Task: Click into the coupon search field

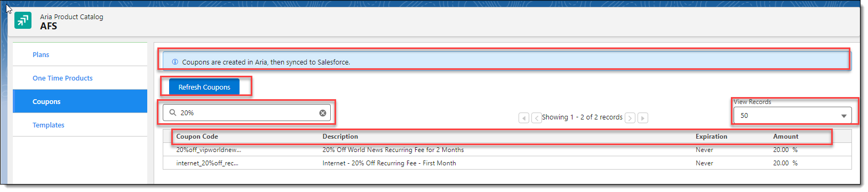Action: (246, 113)
